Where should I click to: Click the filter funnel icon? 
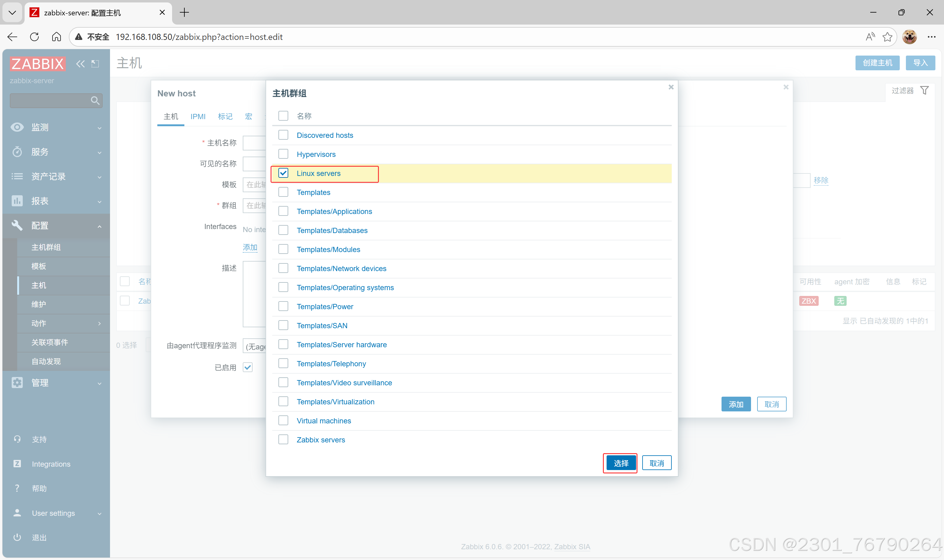pos(924,91)
